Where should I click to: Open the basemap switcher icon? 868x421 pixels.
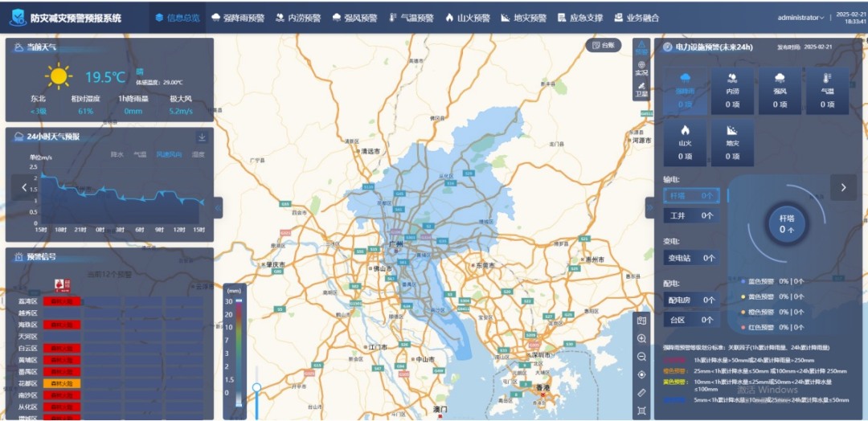coord(641,321)
